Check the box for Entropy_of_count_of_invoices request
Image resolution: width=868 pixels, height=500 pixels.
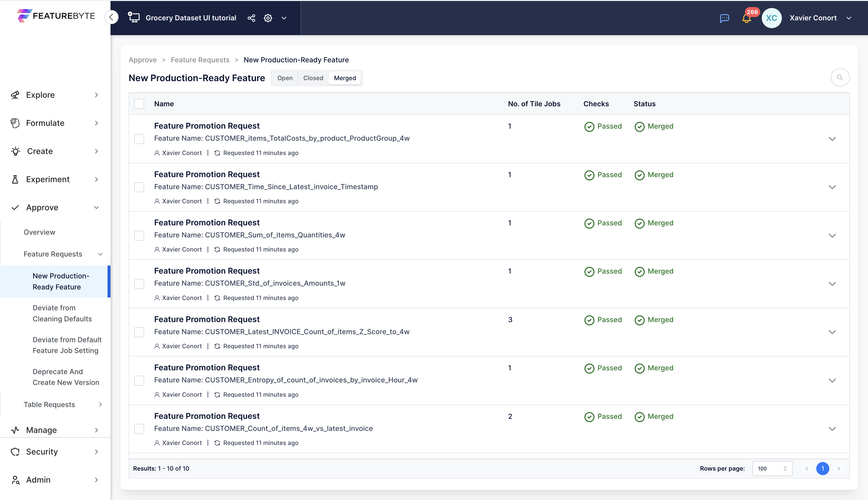click(139, 380)
